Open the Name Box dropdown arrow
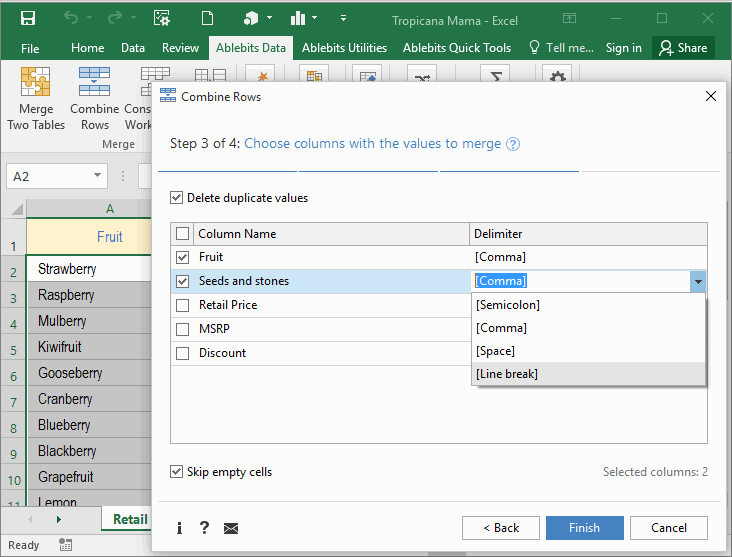This screenshot has width=732, height=557. [x=97, y=176]
